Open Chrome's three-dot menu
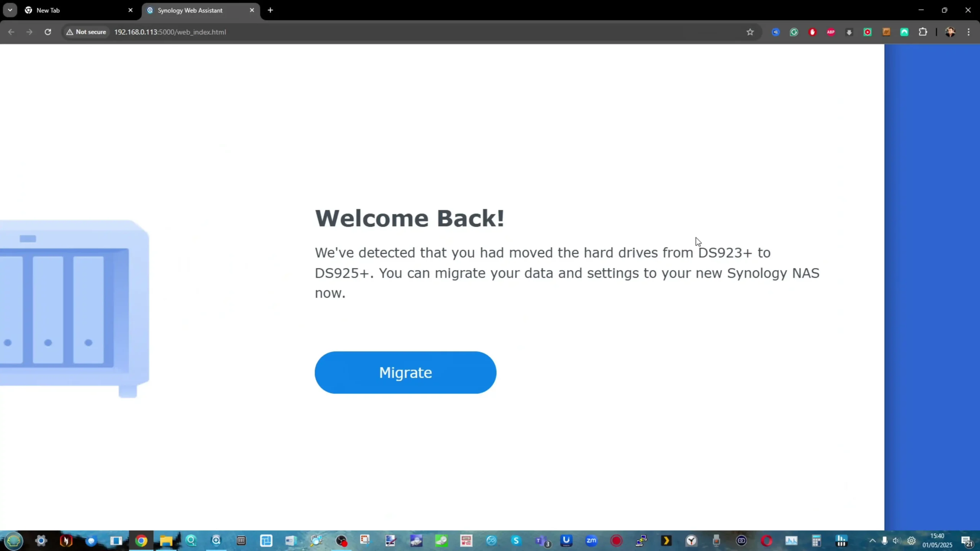The width and height of the screenshot is (980, 551). pos(969,32)
